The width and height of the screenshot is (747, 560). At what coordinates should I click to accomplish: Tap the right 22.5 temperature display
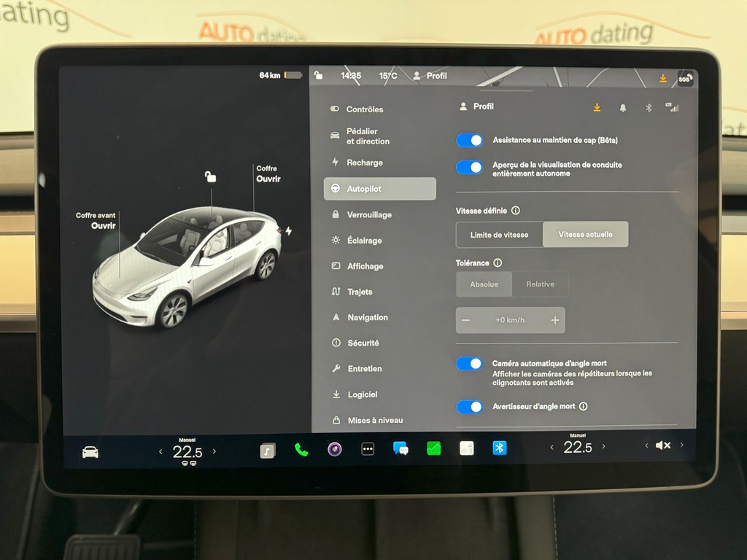[x=578, y=447]
